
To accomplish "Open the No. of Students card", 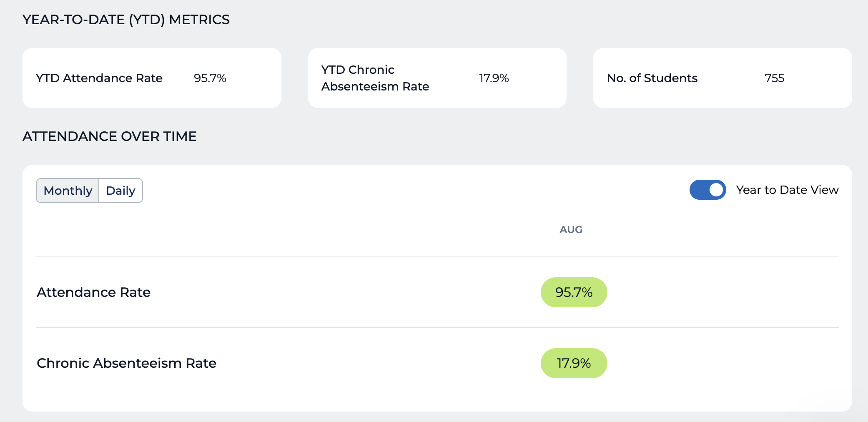I will coord(722,78).
